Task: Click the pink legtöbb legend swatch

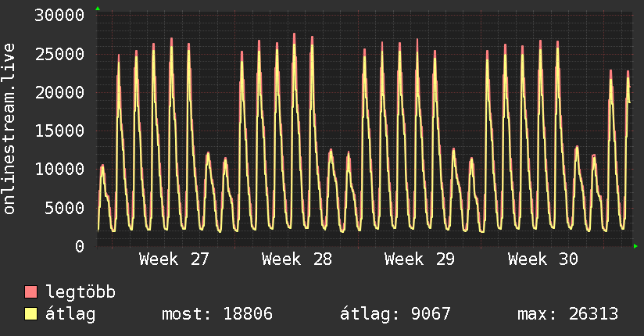Action: pos(30,291)
